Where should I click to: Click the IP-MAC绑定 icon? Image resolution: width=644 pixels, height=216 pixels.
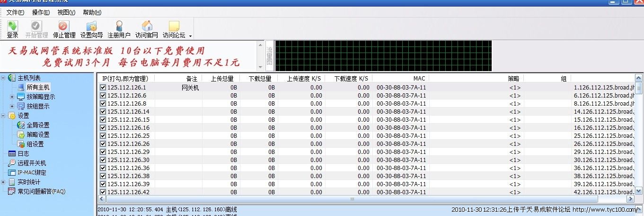coord(12,172)
